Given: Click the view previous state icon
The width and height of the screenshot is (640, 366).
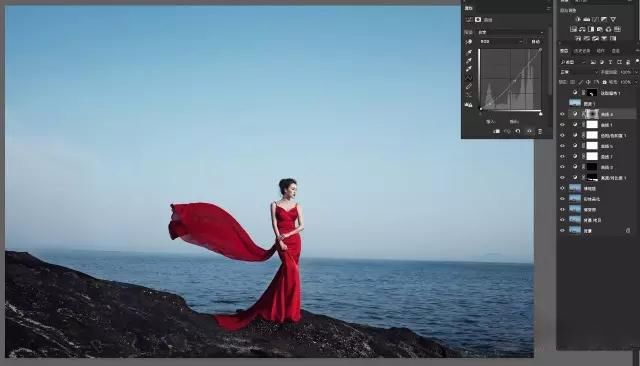Looking at the screenshot, I should (507, 131).
